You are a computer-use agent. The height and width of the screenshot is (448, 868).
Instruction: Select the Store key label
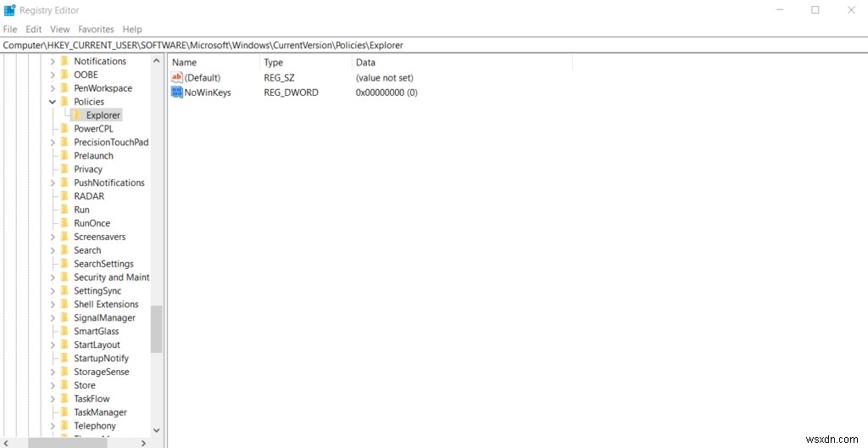[85, 385]
